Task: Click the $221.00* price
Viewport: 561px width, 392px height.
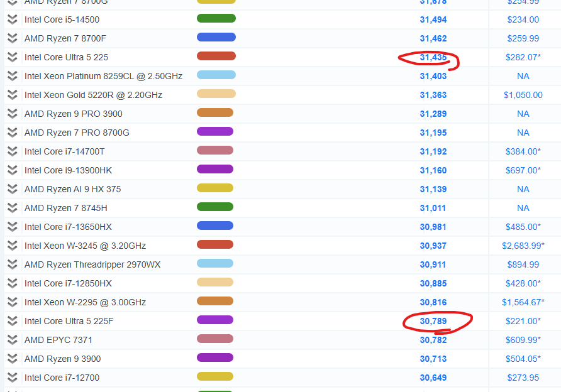Action: [523, 321]
